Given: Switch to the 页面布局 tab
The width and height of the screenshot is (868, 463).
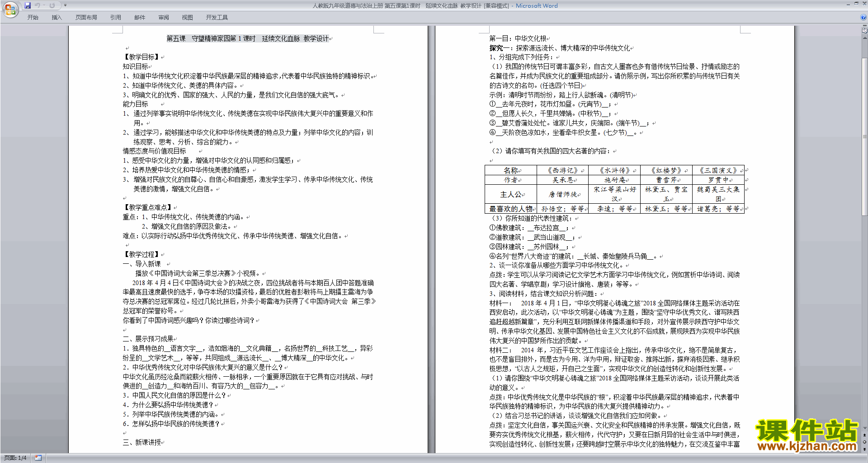Looking at the screenshot, I should 86,18.
